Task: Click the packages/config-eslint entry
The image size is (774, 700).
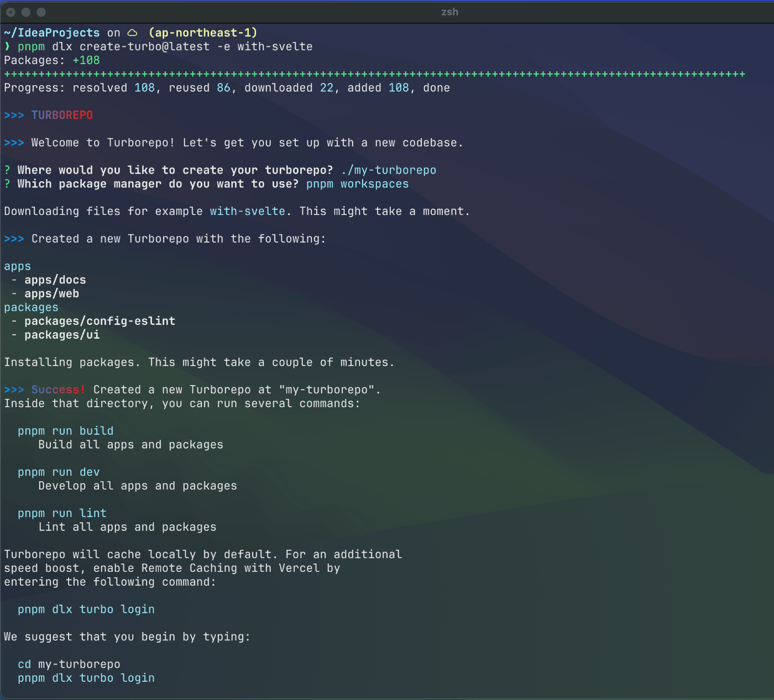Action: click(x=100, y=321)
